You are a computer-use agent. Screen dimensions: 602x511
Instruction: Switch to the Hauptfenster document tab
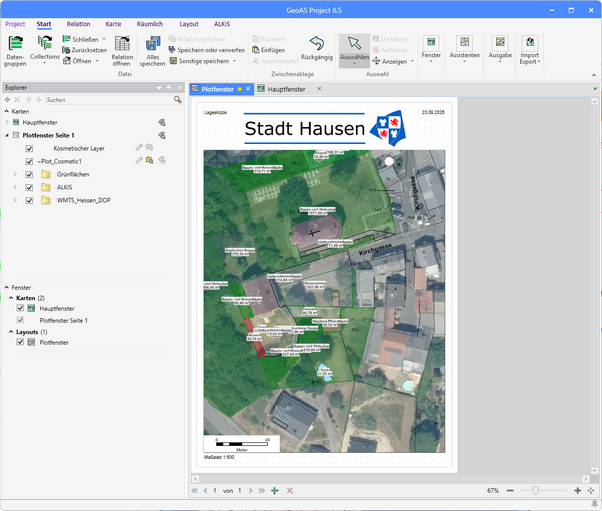click(x=286, y=89)
